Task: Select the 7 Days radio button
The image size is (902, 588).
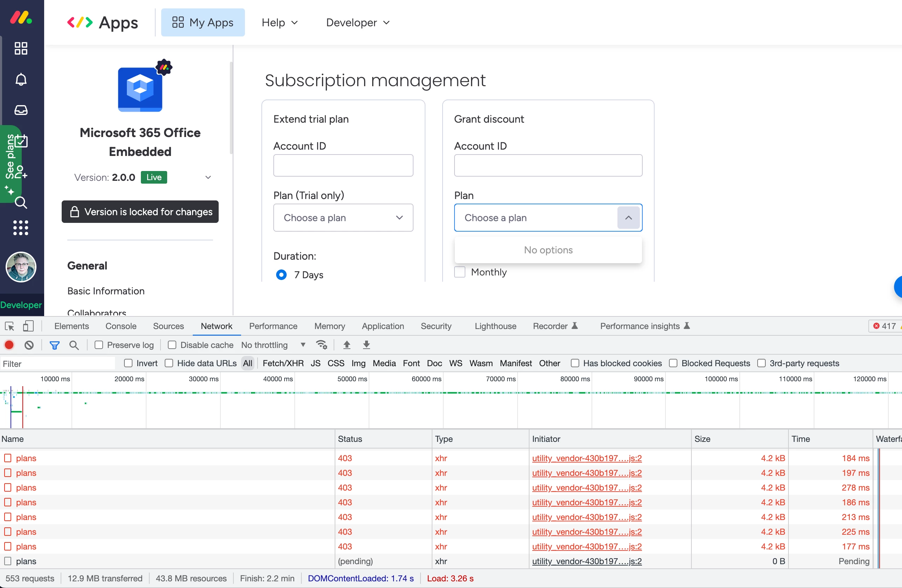Action: [281, 275]
